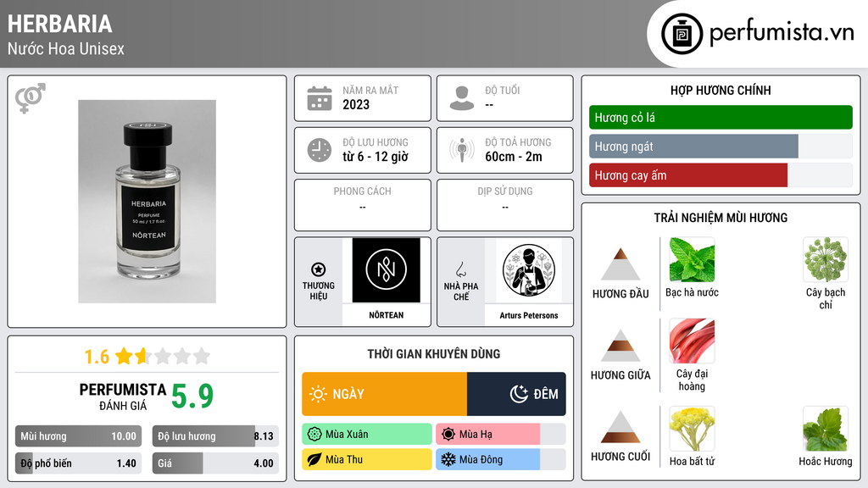Image resolution: width=868 pixels, height=488 pixels.
Task: Click the Herbaria perfume bottle photo
Action: tap(147, 202)
